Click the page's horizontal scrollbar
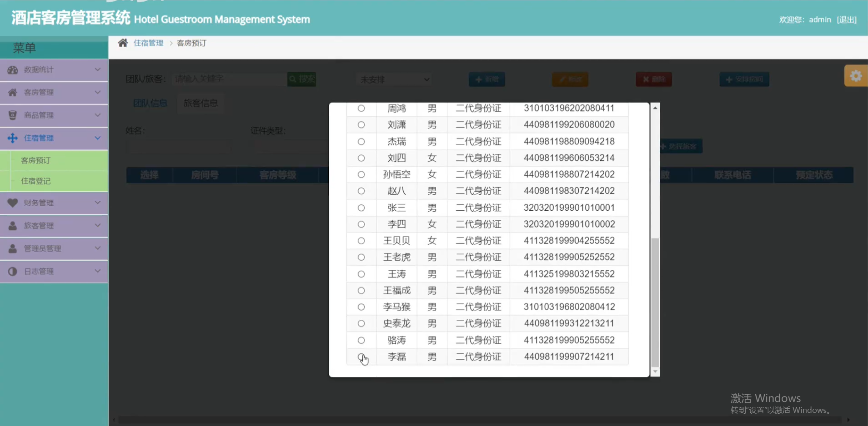 [x=480, y=420]
